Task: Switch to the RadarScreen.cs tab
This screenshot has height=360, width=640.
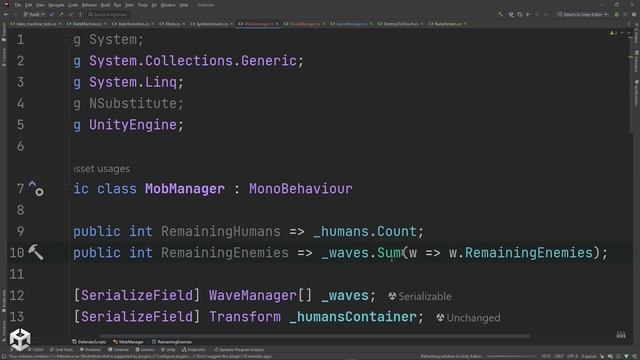Action: pyautogui.click(x=448, y=24)
